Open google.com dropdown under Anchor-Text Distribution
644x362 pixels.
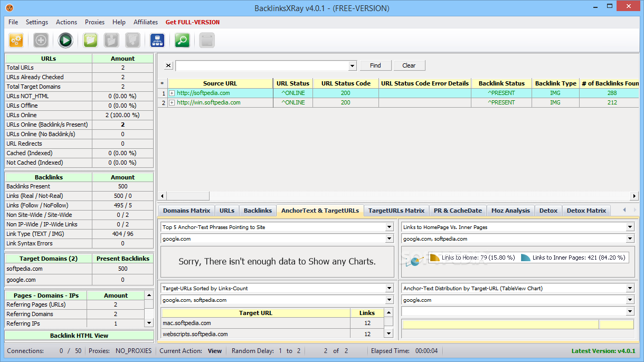pyautogui.click(x=630, y=300)
